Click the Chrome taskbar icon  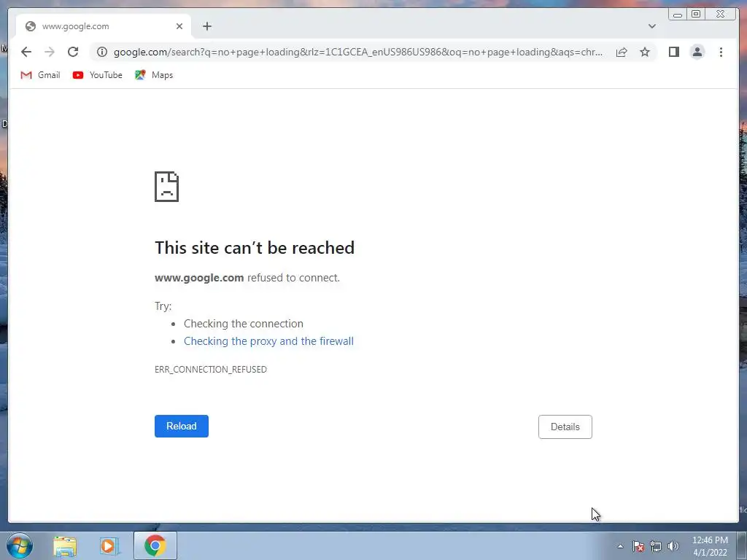coord(155,545)
